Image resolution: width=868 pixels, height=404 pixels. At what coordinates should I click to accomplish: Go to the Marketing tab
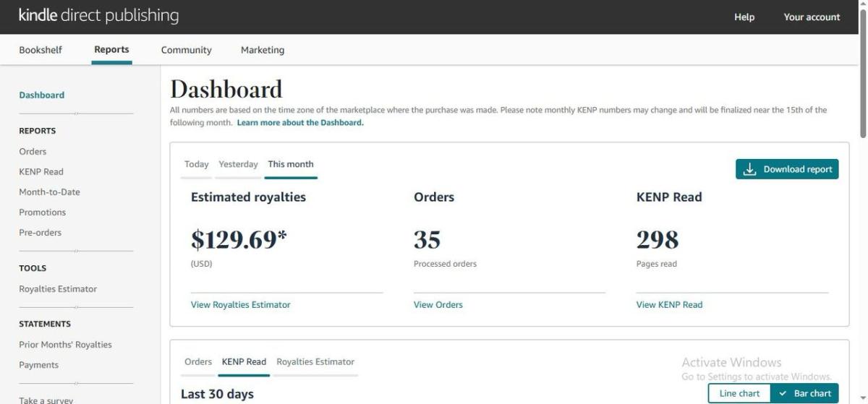click(x=262, y=50)
